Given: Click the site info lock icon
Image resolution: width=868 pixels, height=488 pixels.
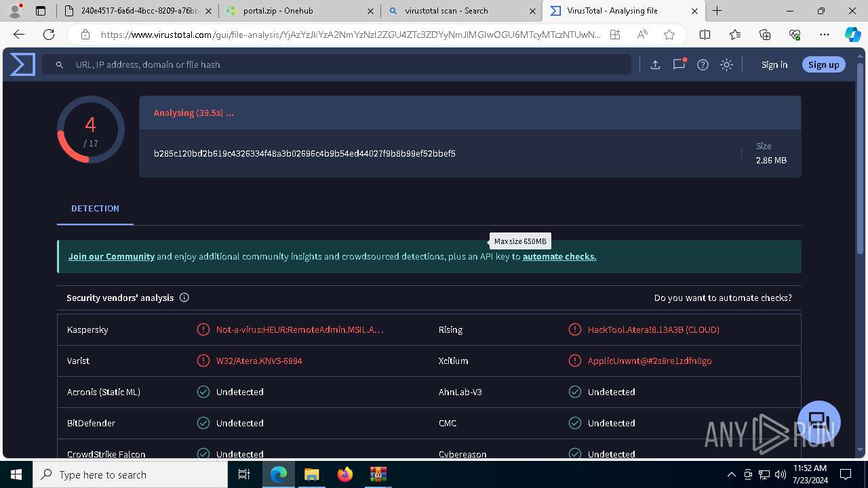Looking at the screenshot, I should [85, 35].
